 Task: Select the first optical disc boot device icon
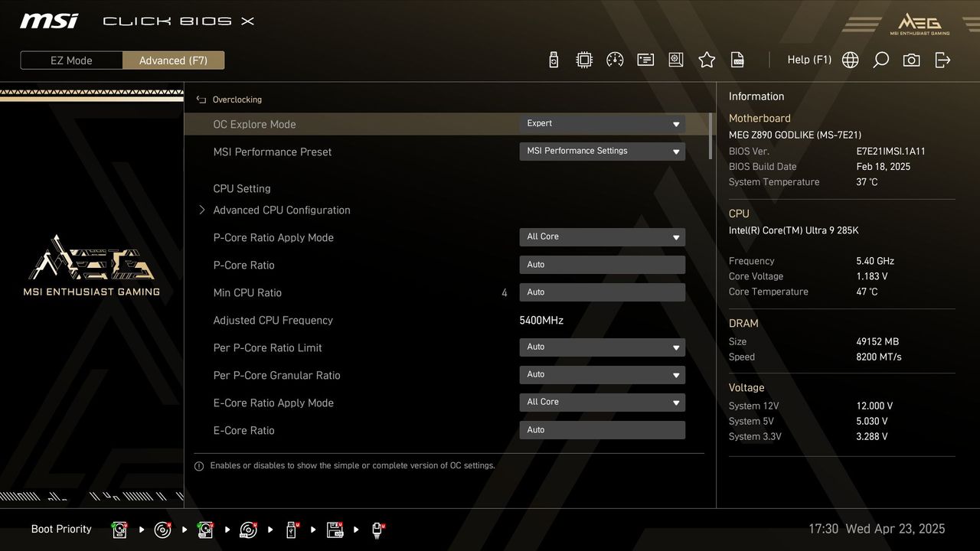point(162,530)
